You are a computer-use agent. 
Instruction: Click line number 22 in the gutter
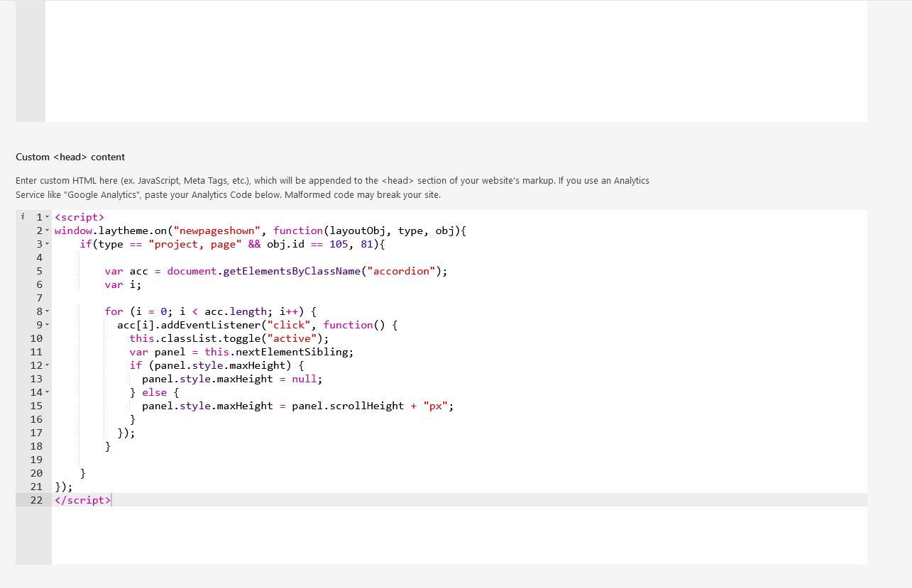36,500
